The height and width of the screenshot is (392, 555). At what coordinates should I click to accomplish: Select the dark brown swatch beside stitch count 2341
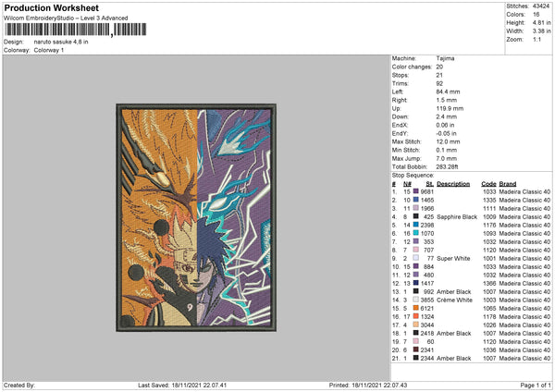[416, 349]
